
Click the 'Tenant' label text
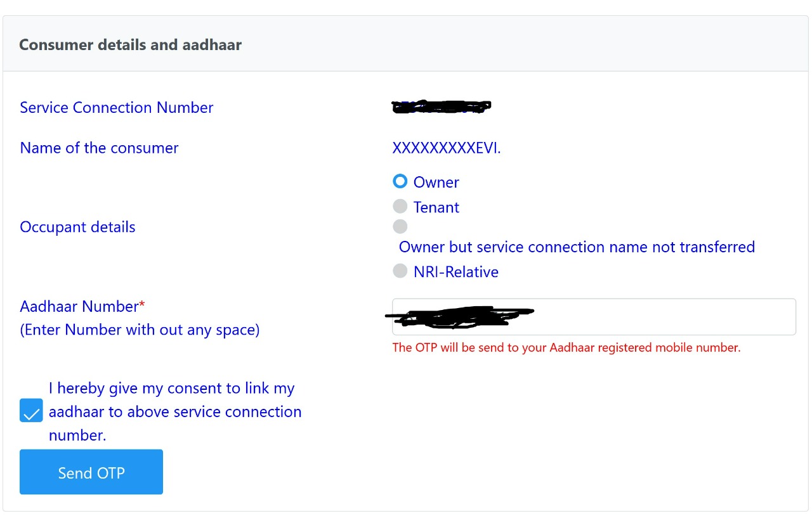click(x=436, y=208)
